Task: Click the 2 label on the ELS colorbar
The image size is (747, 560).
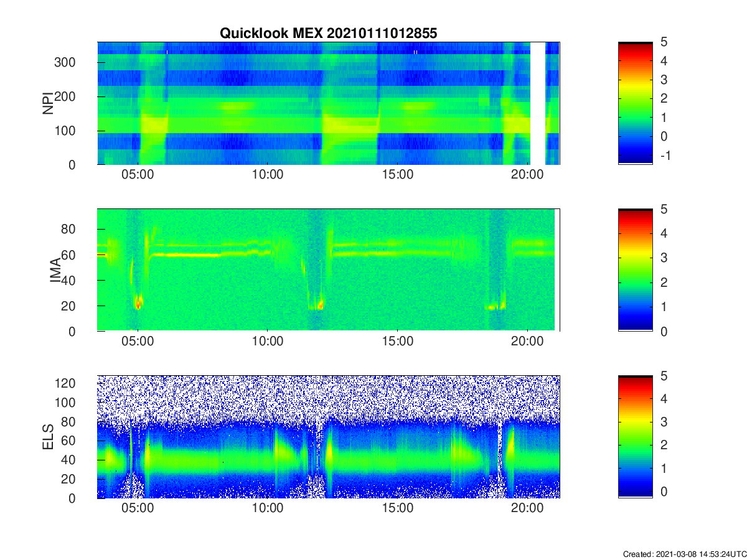Action: click(665, 445)
